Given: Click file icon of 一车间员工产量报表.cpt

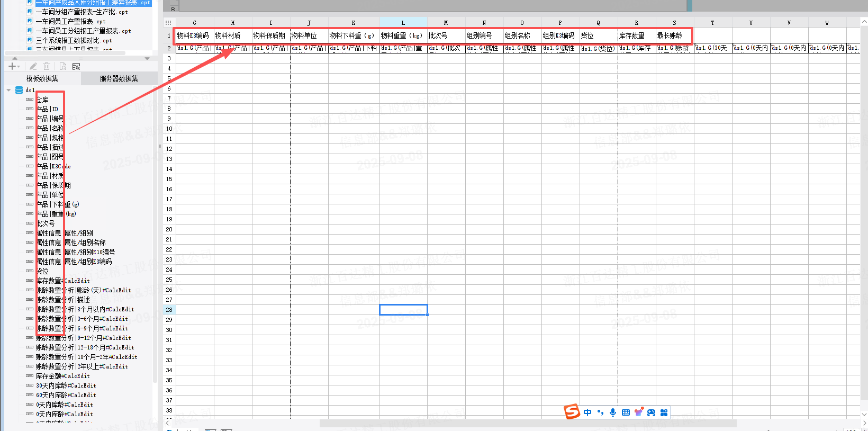Looking at the screenshot, I should [x=30, y=21].
